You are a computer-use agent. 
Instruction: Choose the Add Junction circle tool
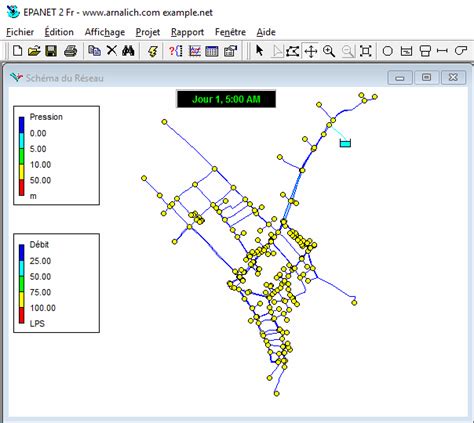coord(387,51)
